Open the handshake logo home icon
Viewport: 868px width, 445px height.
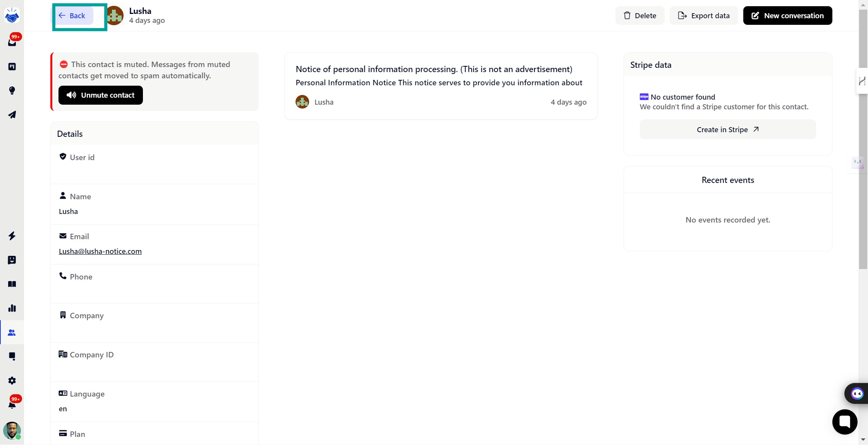pos(12,16)
